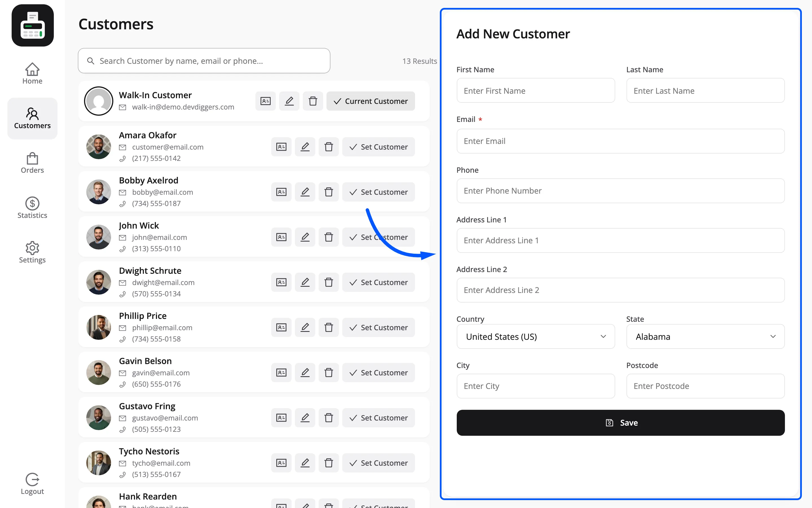Click the Email input field
This screenshot has height=508, width=812.
click(620, 141)
